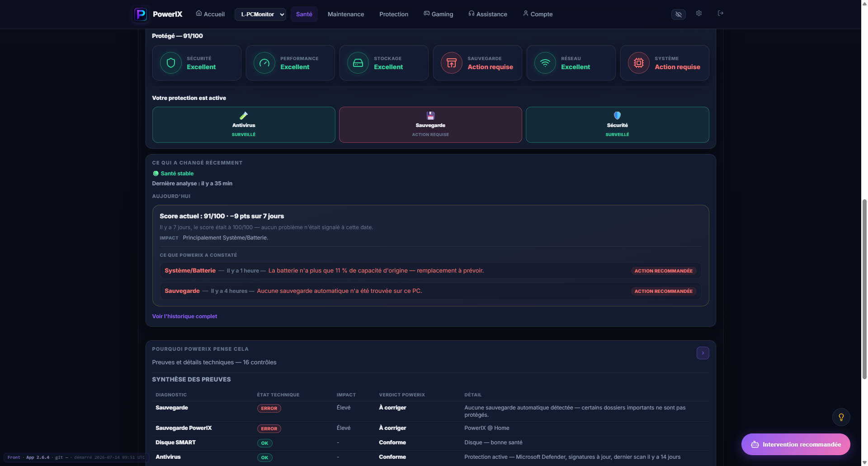Click the Système chip icon

point(639,63)
